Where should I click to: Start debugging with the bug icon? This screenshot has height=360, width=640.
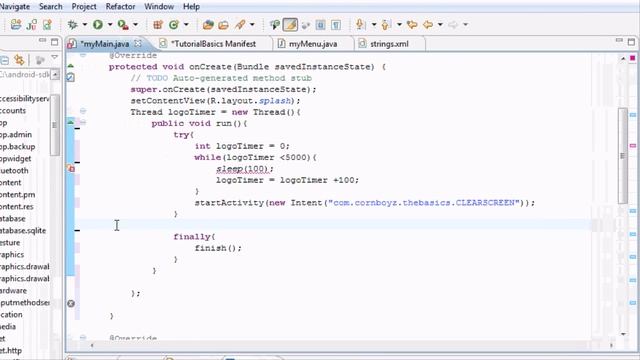pyautogui.click(x=73, y=25)
